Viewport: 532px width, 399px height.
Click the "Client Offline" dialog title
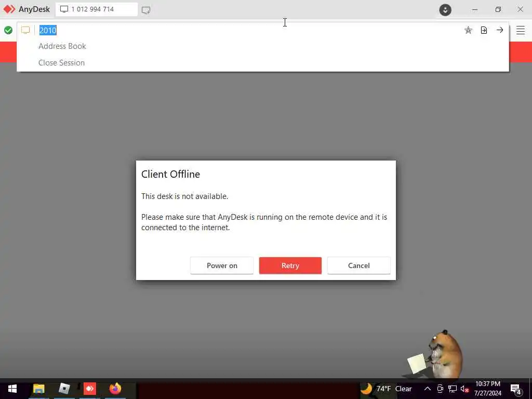click(170, 174)
